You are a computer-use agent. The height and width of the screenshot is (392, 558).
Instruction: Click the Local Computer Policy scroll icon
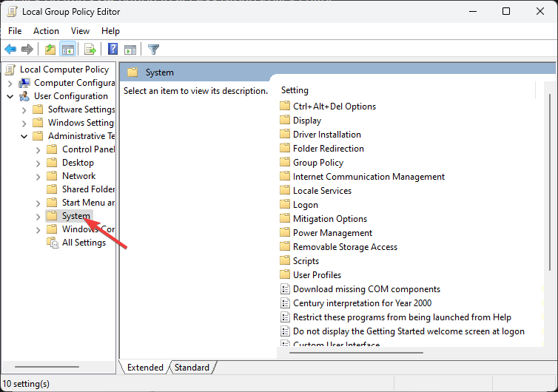(x=10, y=70)
